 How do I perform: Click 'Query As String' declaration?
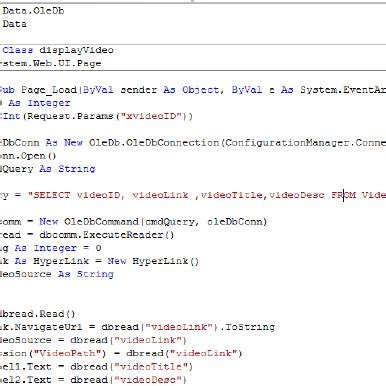(x=48, y=169)
